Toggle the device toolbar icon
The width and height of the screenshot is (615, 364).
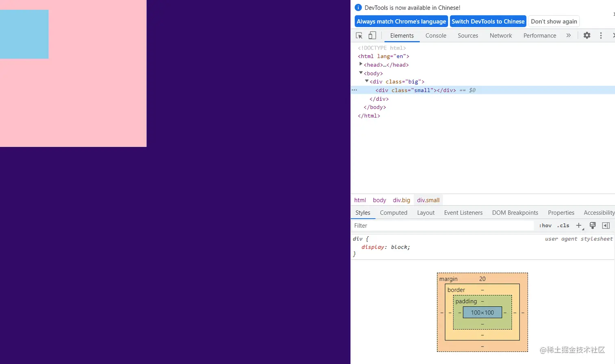point(372,35)
